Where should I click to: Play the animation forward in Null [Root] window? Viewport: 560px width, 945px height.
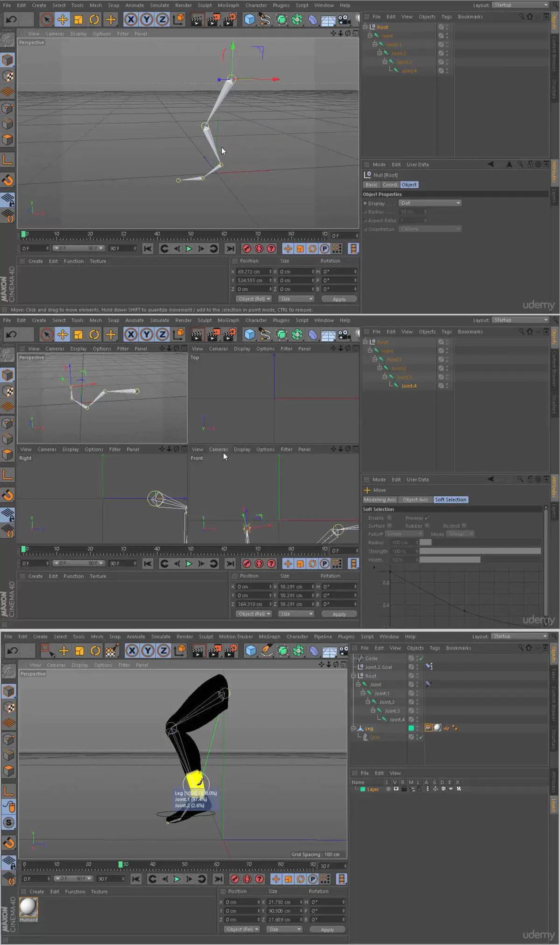tap(189, 249)
